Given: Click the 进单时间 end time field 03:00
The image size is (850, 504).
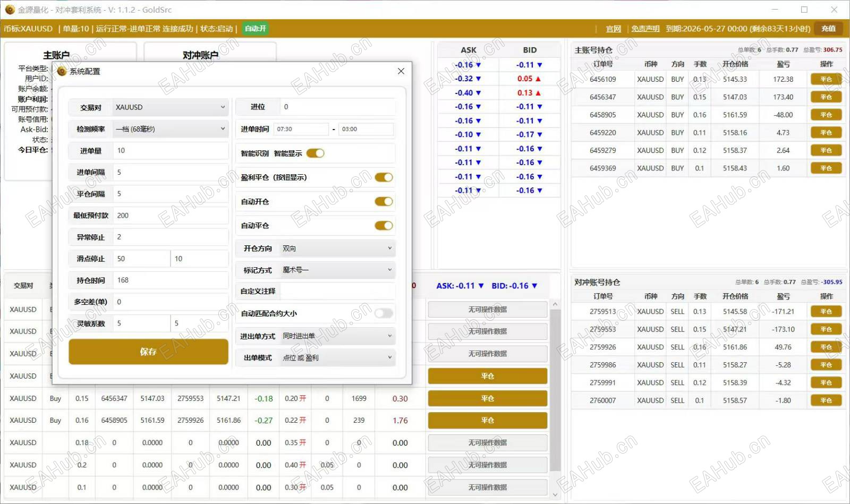Looking at the screenshot, I should [367, 129].
